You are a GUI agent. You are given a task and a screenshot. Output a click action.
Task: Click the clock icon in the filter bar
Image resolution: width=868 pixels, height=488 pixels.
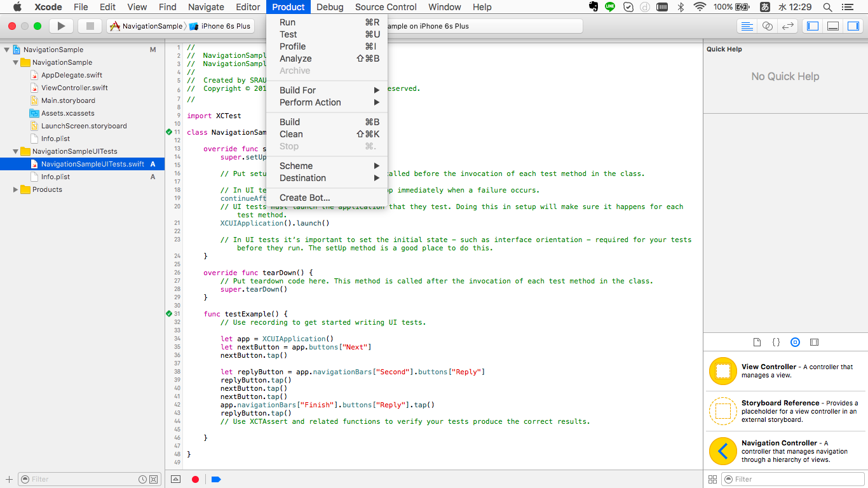coord(142,479)
